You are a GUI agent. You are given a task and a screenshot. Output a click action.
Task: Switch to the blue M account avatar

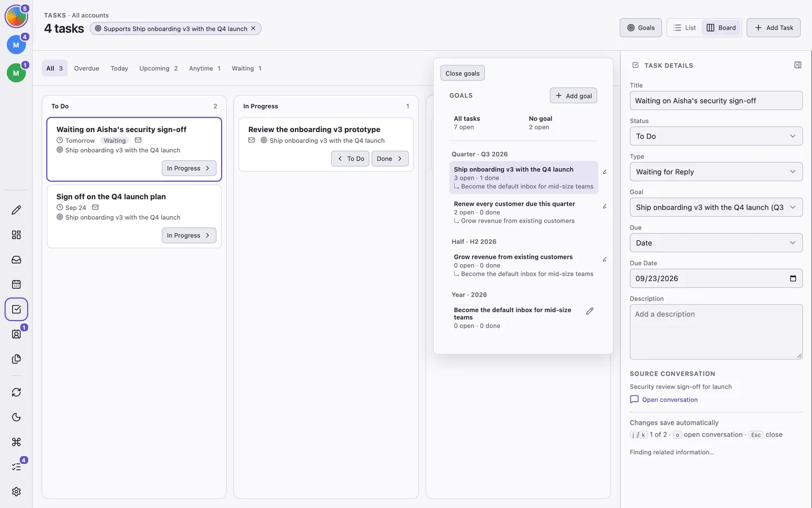pos(16,45)
